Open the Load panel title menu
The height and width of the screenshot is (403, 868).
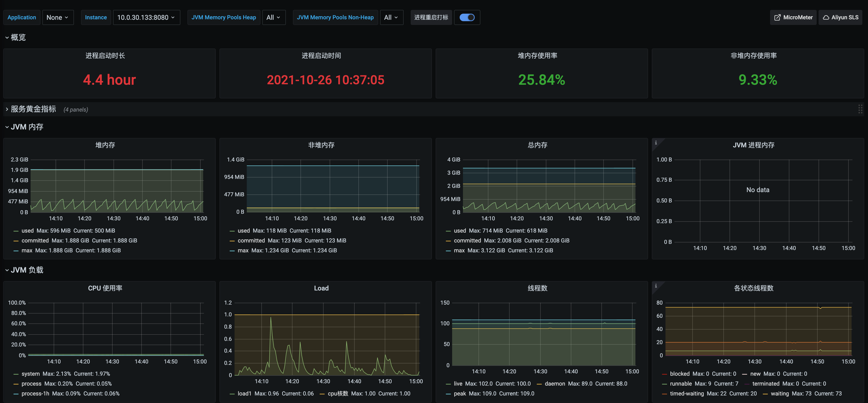[321, 288]
